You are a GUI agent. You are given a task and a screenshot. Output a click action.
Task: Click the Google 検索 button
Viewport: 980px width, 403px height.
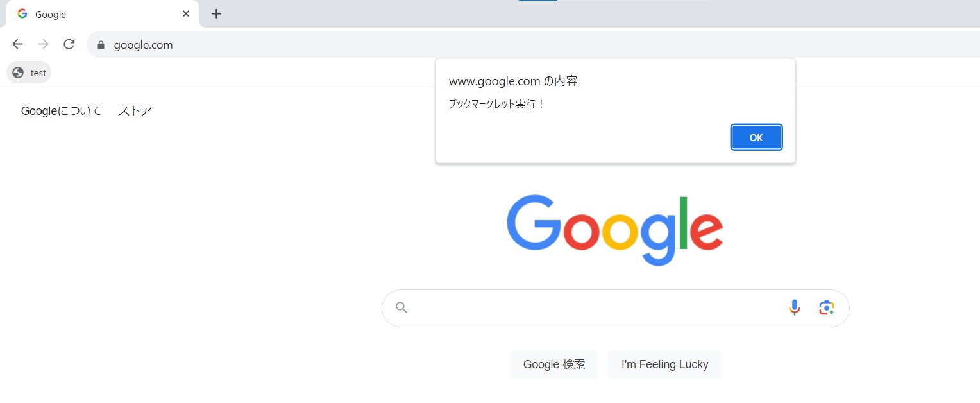[x=554, y=364]
